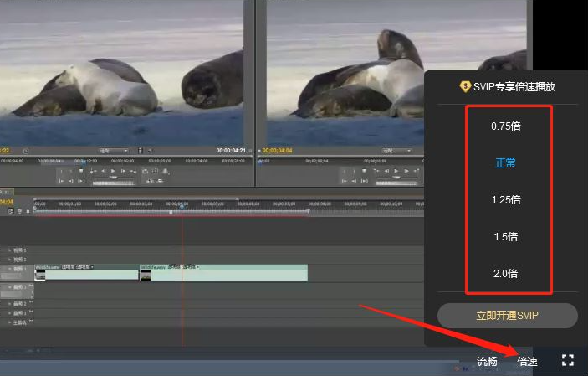Step back one frame in Source monitor
Viewport: 588px width, 376px height.
(x=104, y=171)
